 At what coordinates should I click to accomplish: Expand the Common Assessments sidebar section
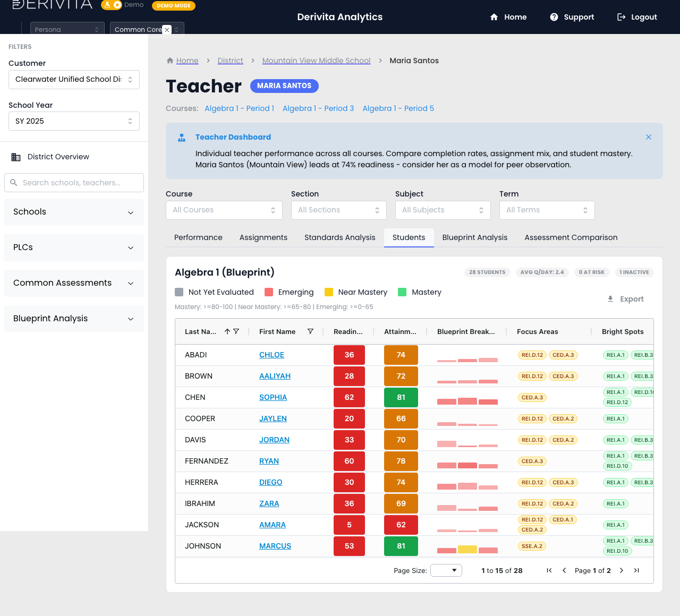point(74,283)
